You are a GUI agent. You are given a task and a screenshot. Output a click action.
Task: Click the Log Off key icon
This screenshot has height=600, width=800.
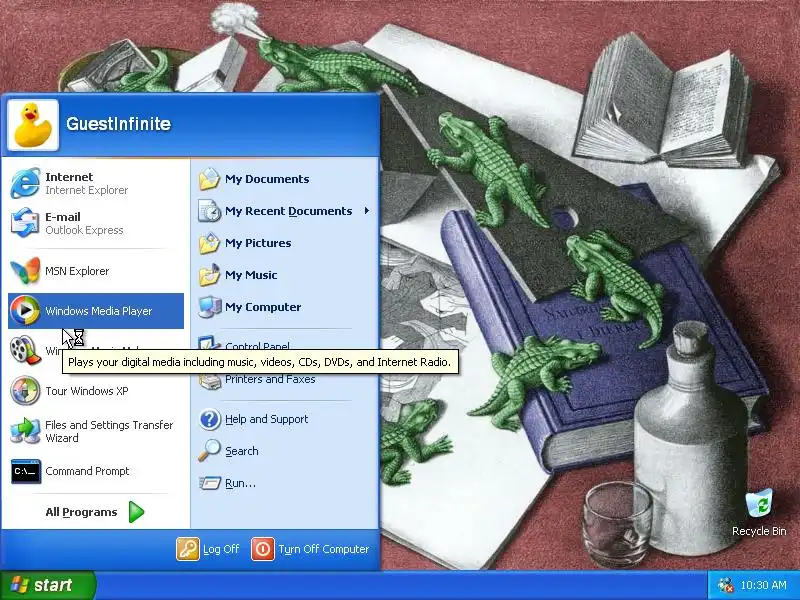pyautogui.click(x=187, y=549)
